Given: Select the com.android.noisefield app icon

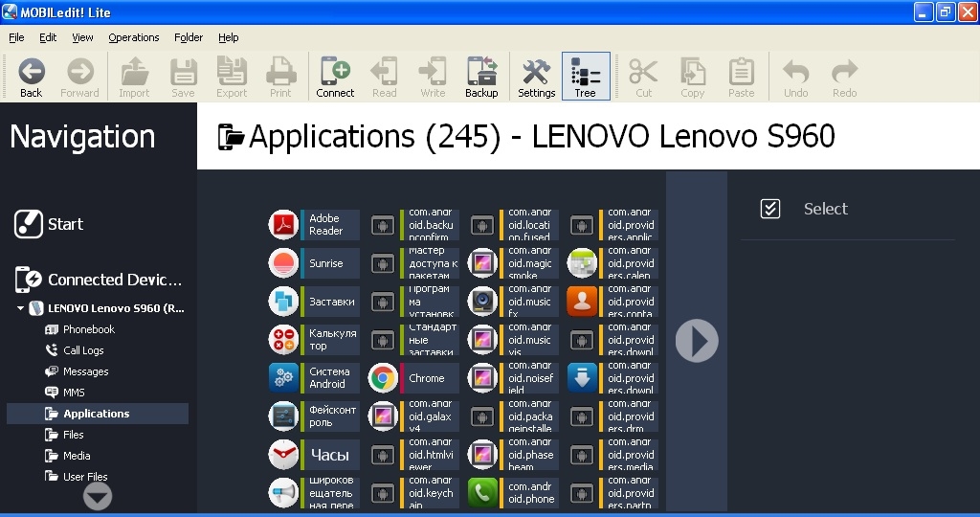Looking at the screenshot, I should coord(482,378).
